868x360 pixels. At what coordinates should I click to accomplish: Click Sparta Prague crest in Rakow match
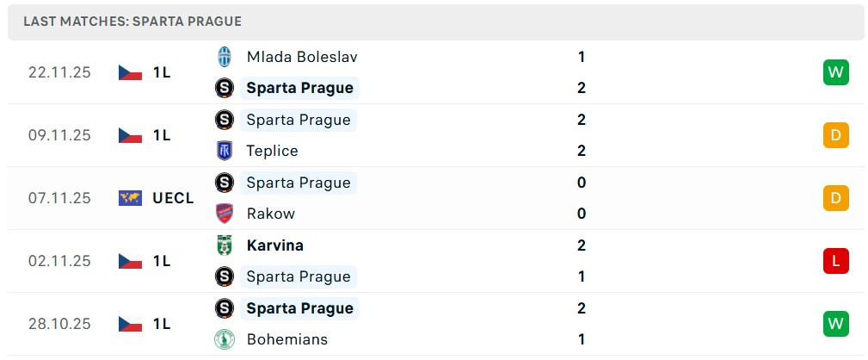click(x=225, y=183)
